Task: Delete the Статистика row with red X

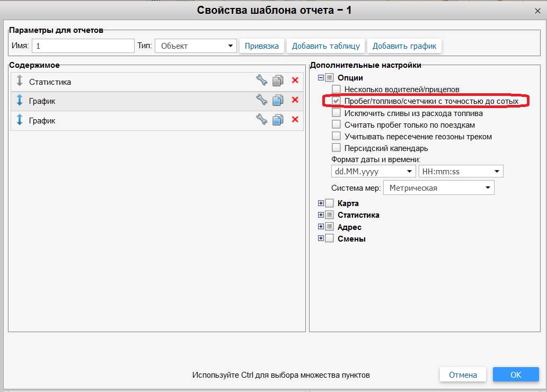Action: click(295, 81)
